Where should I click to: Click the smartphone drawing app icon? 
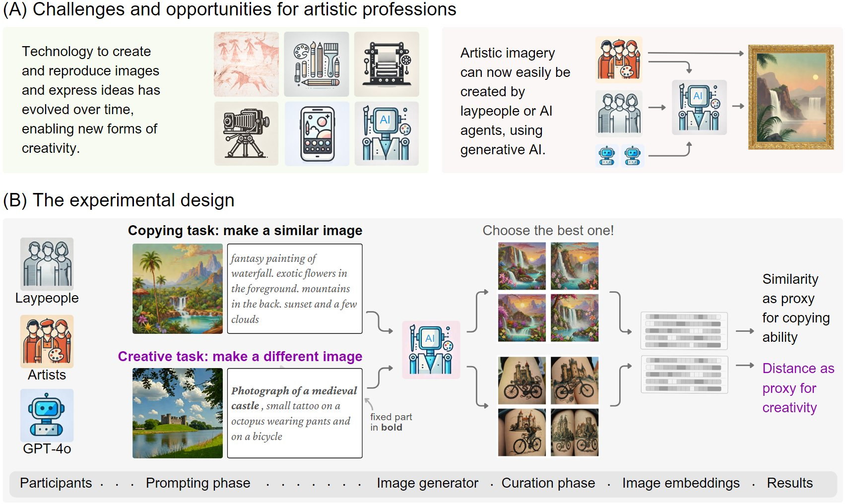point(317,134)
